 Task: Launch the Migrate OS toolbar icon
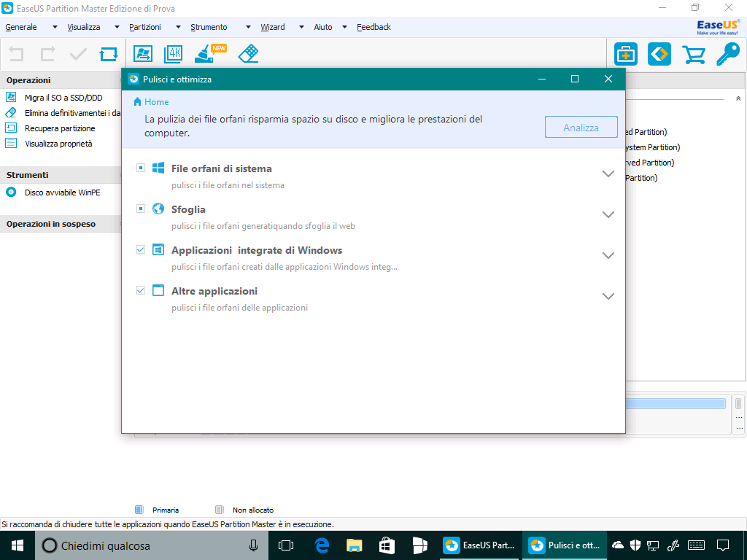click(143, 54)
